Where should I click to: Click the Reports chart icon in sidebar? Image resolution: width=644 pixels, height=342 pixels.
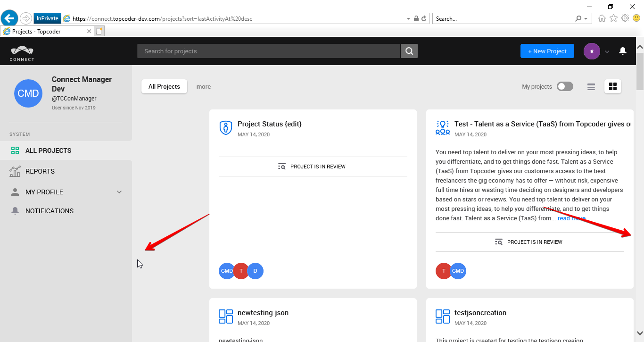point(15,171)
